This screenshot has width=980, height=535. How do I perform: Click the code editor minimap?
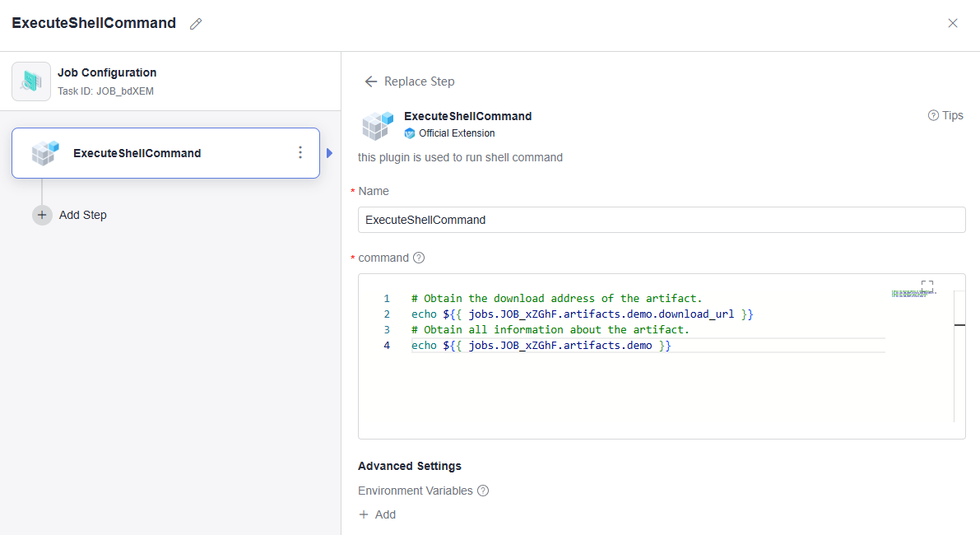912,294
